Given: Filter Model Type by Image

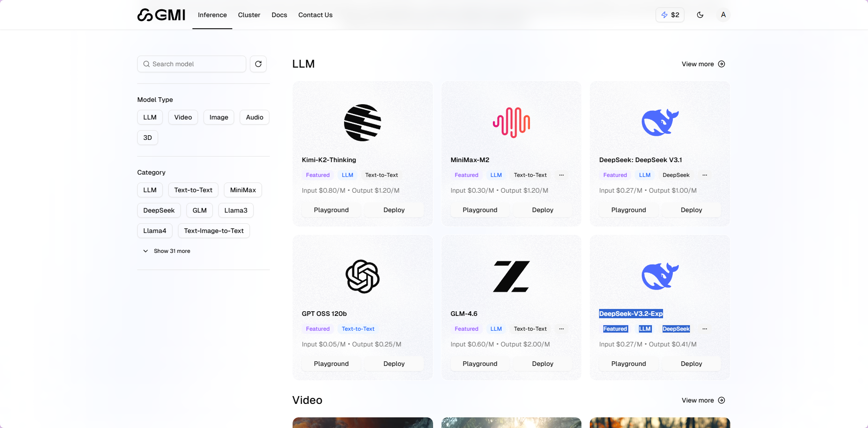Looking at the screenshot, I should [x=219, y=117].
